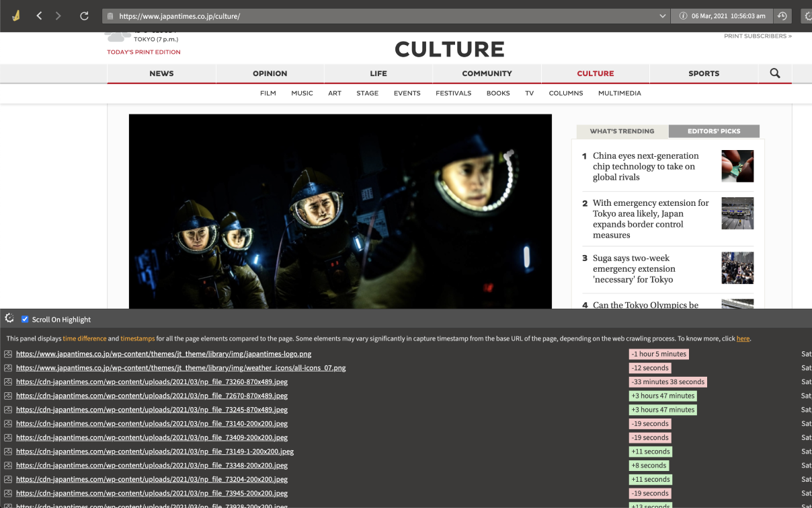Open the capture history clock icon
This screenshot has height=508, width=812.
782,16
